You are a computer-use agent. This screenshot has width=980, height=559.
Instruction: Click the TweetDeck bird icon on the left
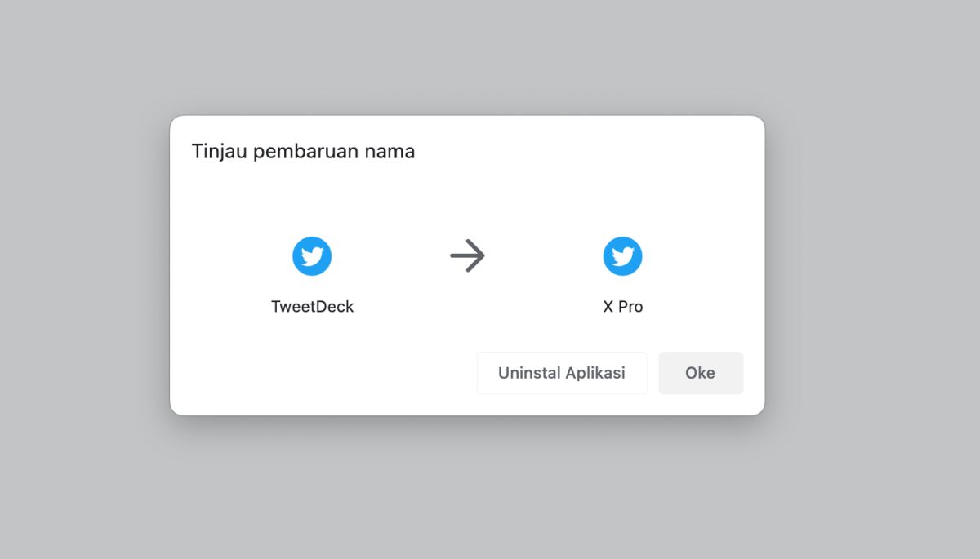click(x=312, y=256)
